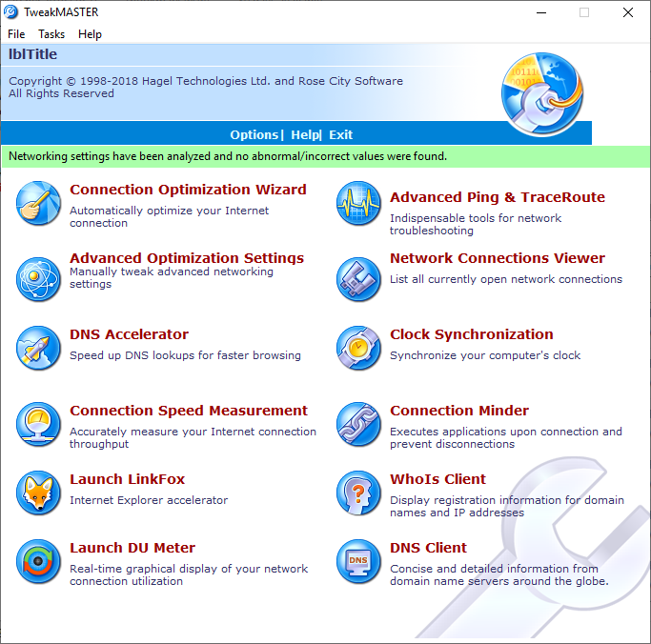Image resolution: width=651 pixels, height=644 pixels.
Task: Open WhoIs Client heading
Action: 437,479
